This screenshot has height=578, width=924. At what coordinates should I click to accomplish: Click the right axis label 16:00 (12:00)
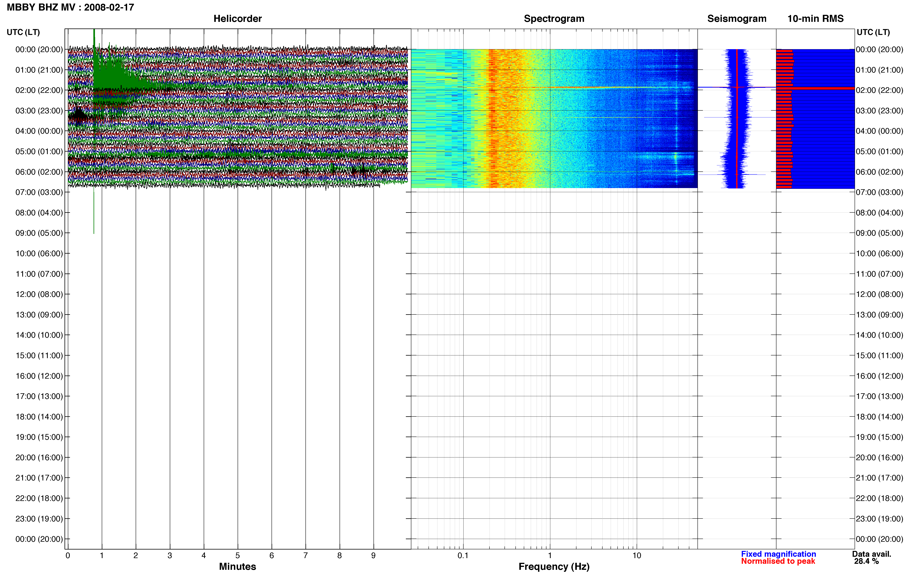[x=879, y=376]
